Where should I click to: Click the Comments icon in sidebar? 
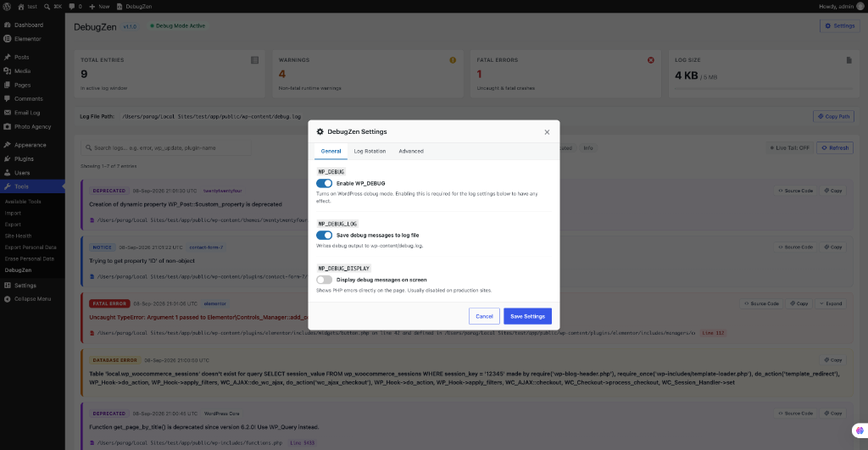point(7,98)
